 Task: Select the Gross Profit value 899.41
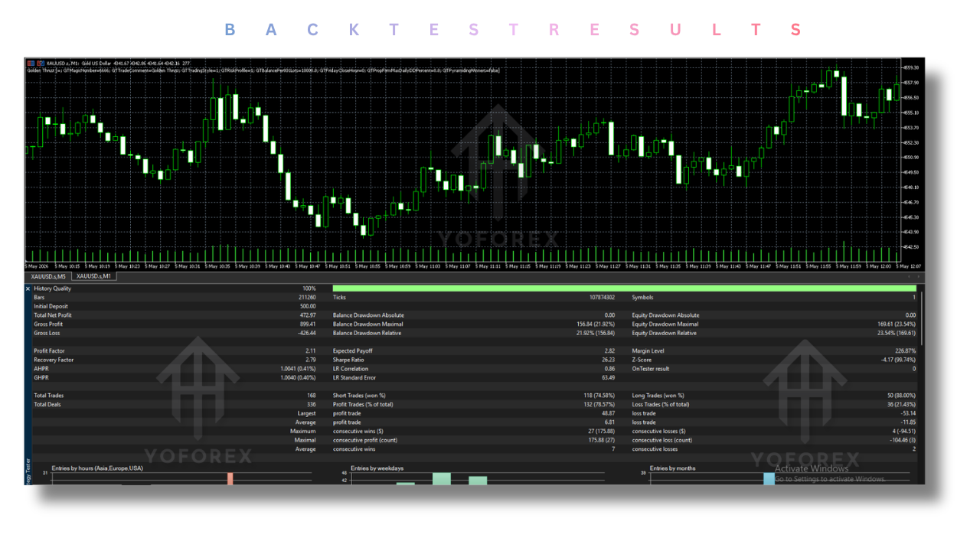tap(308, 324)
